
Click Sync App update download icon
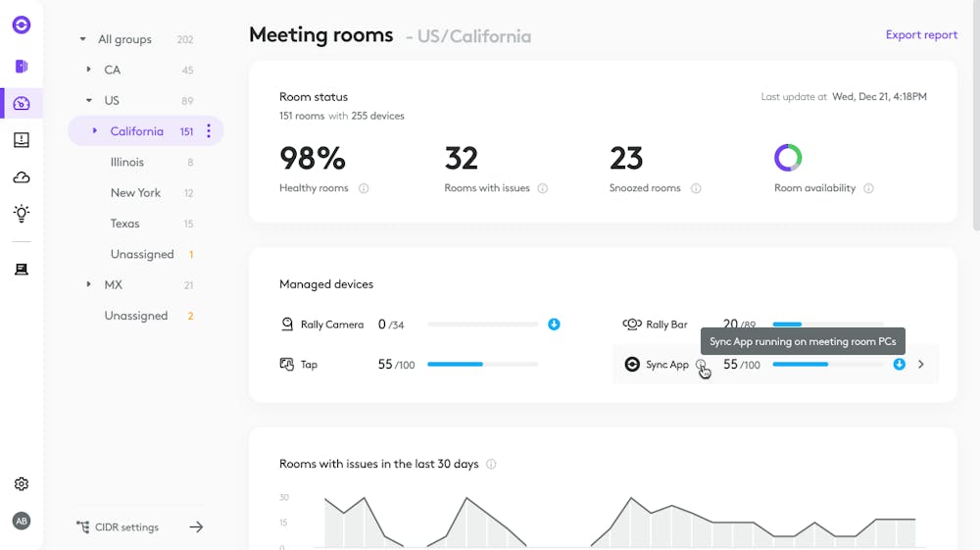(x=900, y=365)
